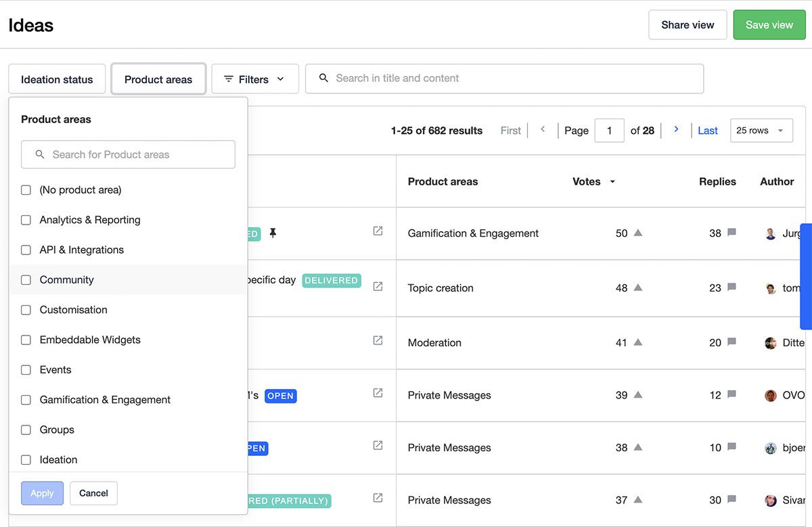Jump to the Last page link
This screenshot has height=527, width=812.
(x=707, y=131)
